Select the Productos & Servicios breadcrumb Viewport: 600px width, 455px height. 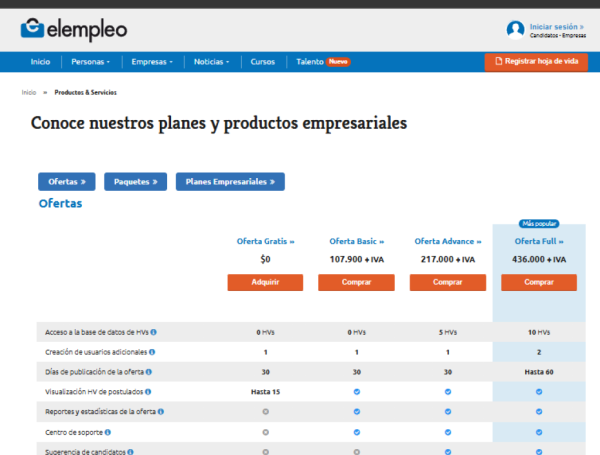[x=85, y=92]
